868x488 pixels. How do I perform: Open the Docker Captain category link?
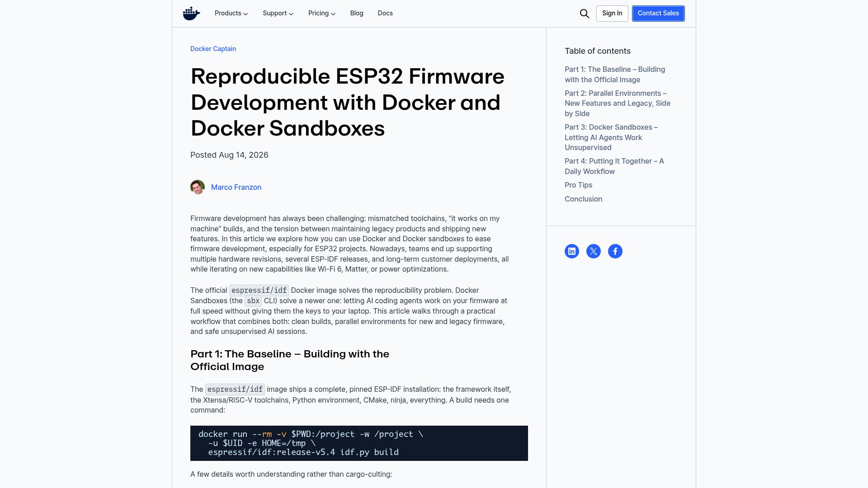click(213, 49)
